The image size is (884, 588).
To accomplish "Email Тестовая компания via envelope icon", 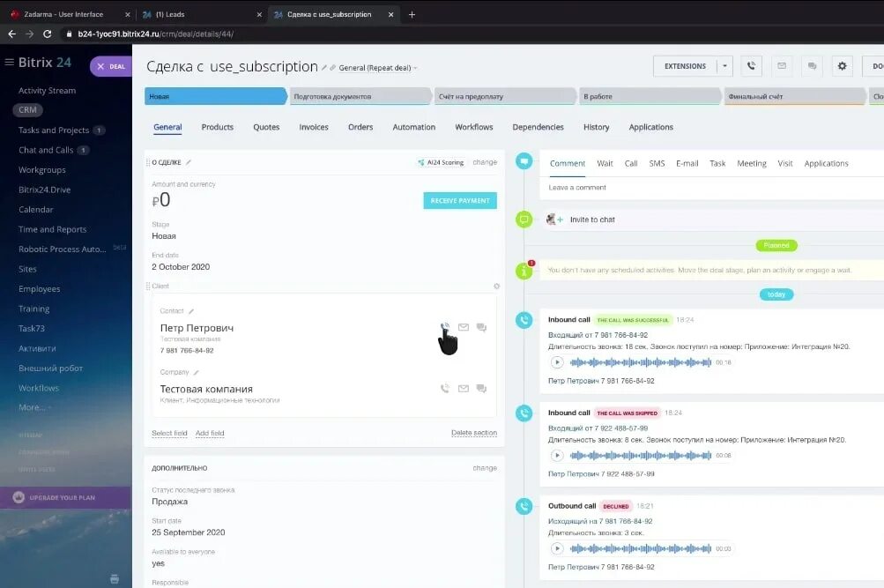I will 464,389.
